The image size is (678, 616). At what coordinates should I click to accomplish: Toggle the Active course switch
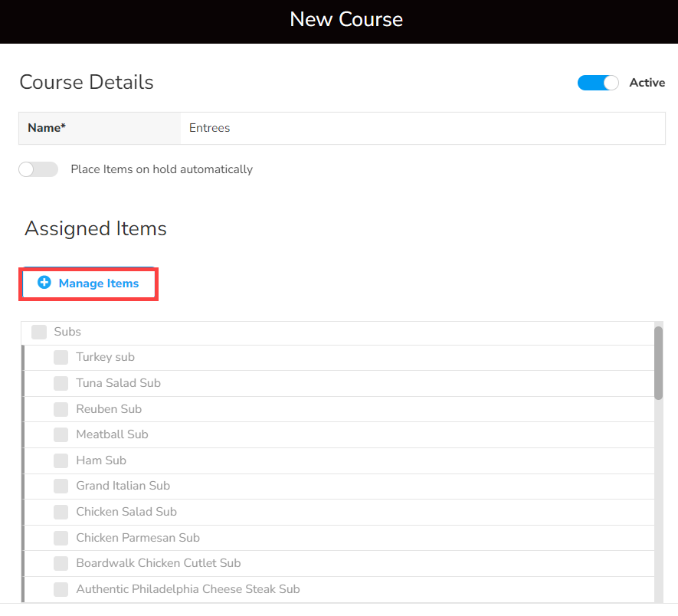598,83
